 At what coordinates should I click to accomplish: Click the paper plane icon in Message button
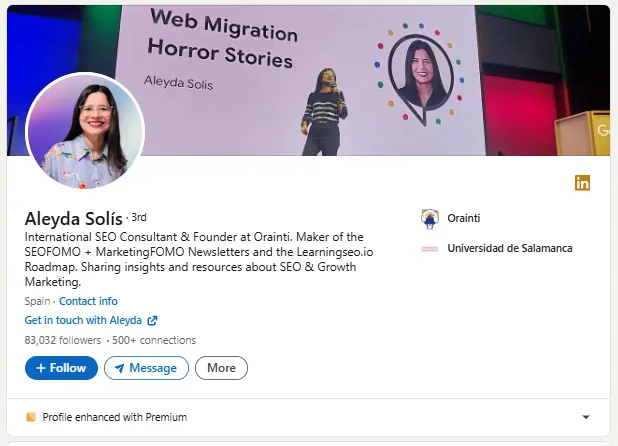point(119,368)
